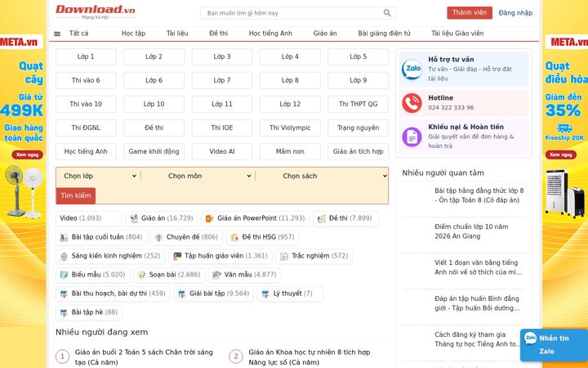This screenshot has height=368, width=588.
Task: Click the Giải bài tập icon
Action: 181,294
